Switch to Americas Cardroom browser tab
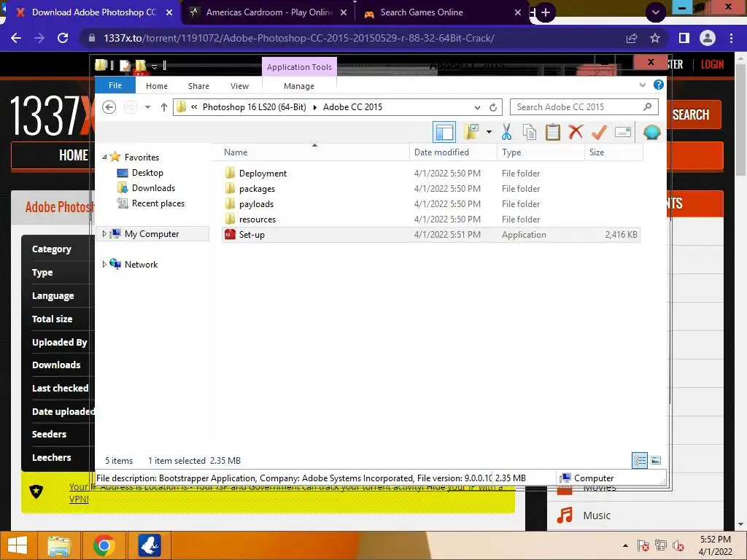747x560 pixels. pyautogui.click(x=268, y=12)
